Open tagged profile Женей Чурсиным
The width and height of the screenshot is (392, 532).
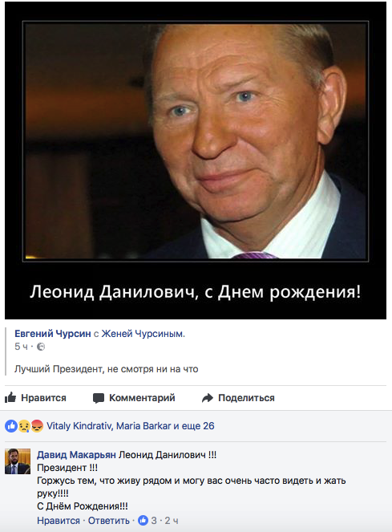tap(143, 334)
